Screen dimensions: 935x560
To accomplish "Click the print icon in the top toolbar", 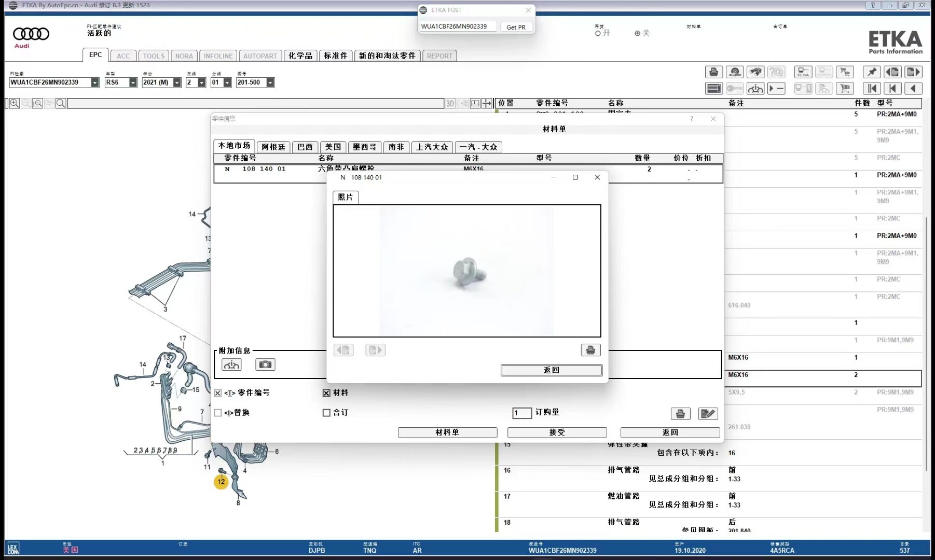I will tap(714, 72).
